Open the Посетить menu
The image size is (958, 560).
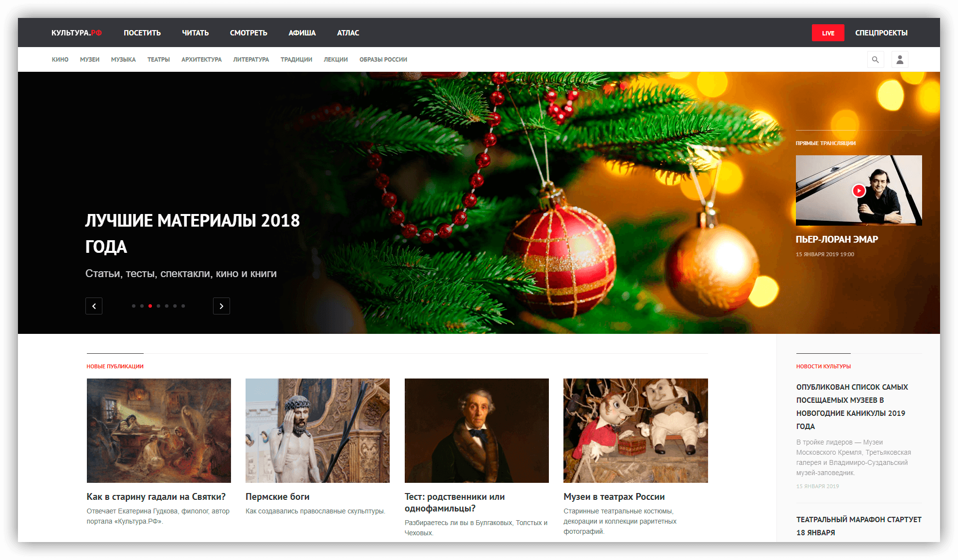click(x=142, y=33)
